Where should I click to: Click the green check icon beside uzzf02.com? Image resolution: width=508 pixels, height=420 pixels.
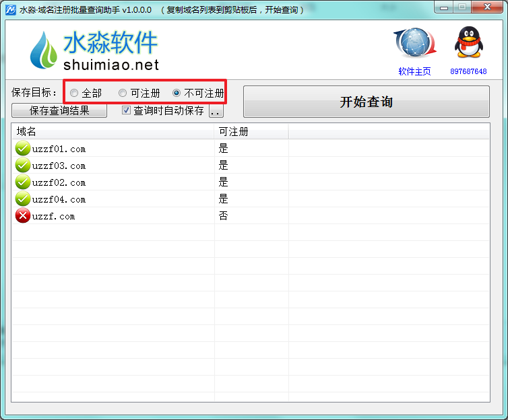(23, 182)
